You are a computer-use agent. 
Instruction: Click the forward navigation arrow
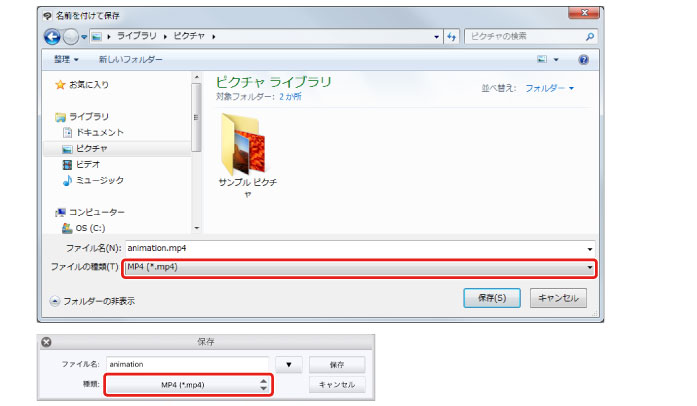coord(71,36)
